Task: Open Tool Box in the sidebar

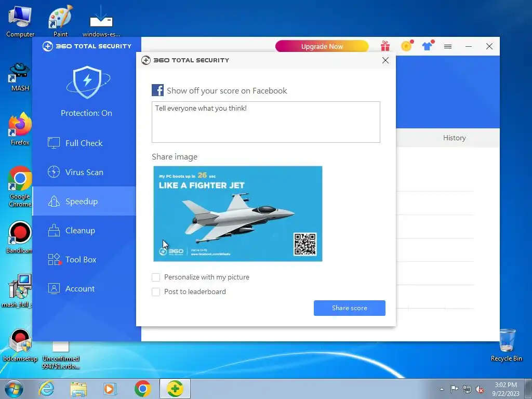Action: click(x=84, y=260)
